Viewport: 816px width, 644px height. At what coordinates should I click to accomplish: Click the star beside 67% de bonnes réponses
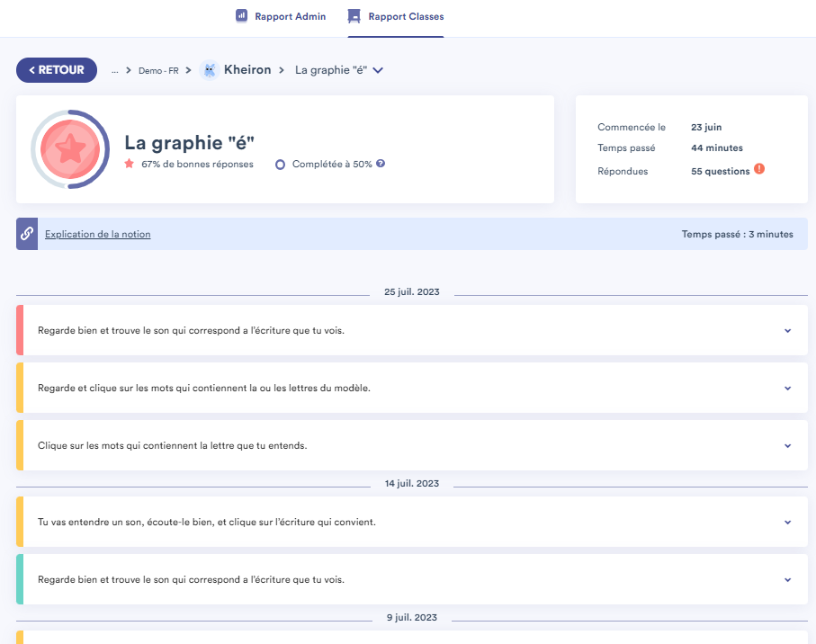(x=129, y=164)
